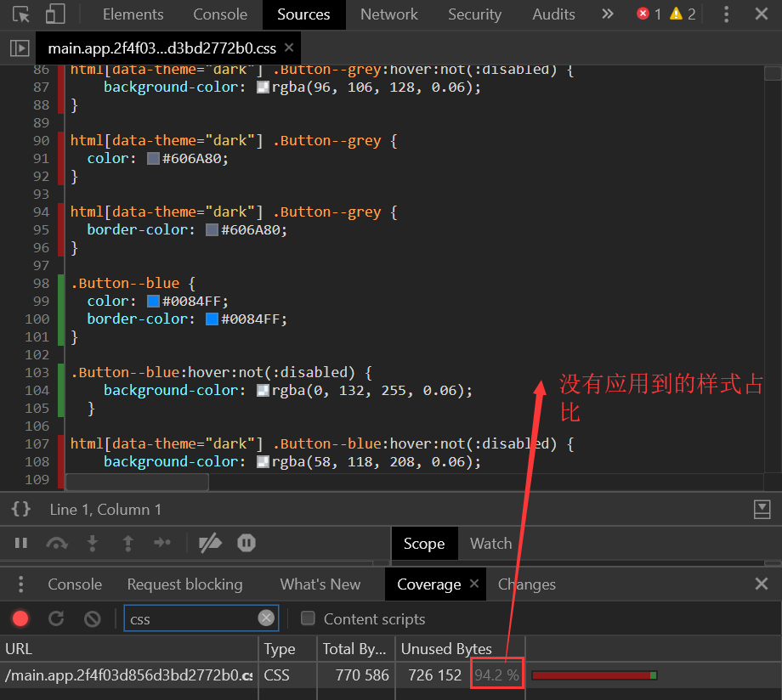Click line number 98 in gutter

coord(41,283)
